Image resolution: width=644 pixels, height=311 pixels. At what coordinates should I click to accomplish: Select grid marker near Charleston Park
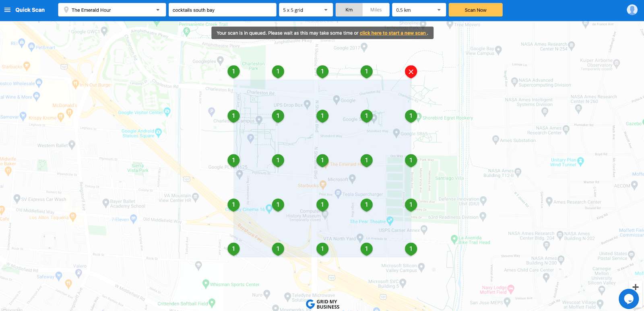point(233,72)
